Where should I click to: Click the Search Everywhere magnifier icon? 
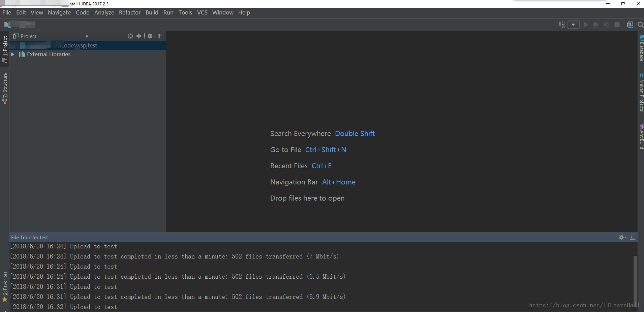pyautogui.click(x=640, y=25)
